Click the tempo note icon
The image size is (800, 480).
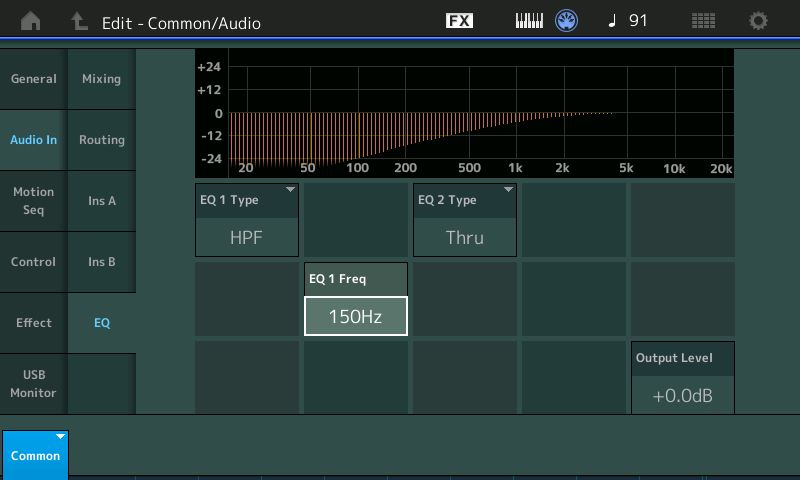(612, 21)
